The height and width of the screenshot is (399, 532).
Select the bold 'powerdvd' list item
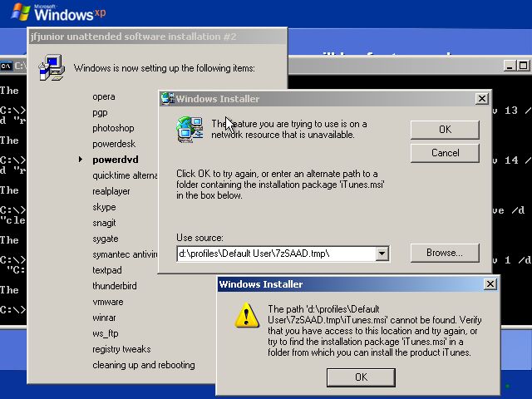click(115, 160)
